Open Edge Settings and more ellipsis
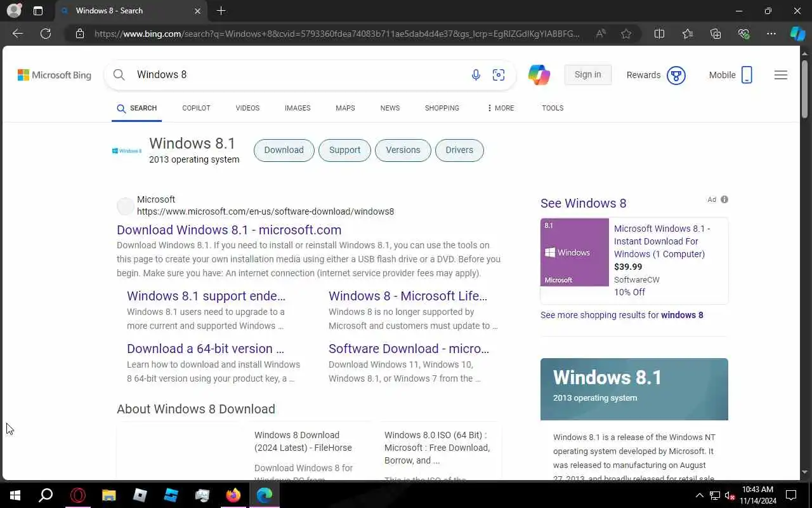This screenshot has width=812, height=508. 771,34
